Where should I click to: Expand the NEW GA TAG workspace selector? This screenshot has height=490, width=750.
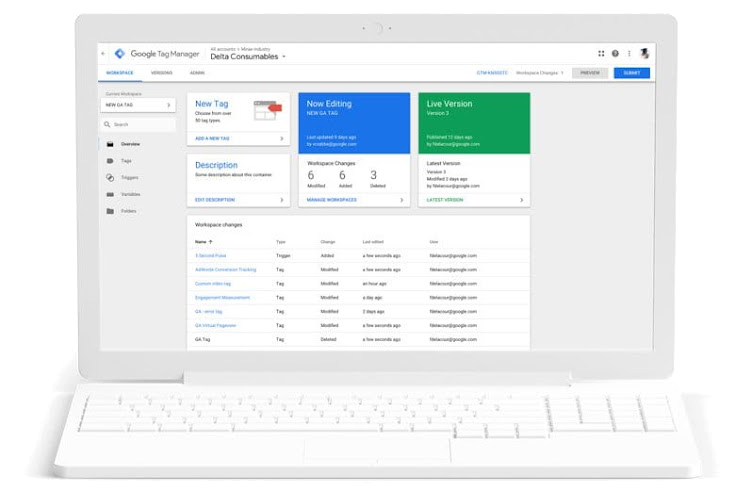(138, 105)
